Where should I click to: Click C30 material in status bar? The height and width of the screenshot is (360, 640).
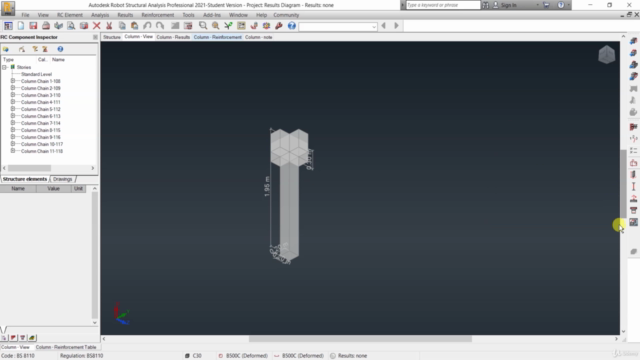pos(193,356)
